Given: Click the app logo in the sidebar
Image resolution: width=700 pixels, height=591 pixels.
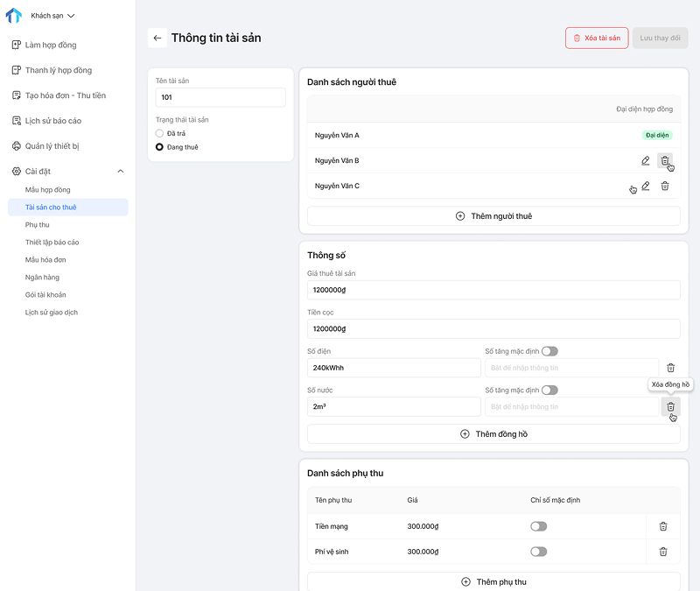Looking at the screenshot, I should [x=14, y=16].
